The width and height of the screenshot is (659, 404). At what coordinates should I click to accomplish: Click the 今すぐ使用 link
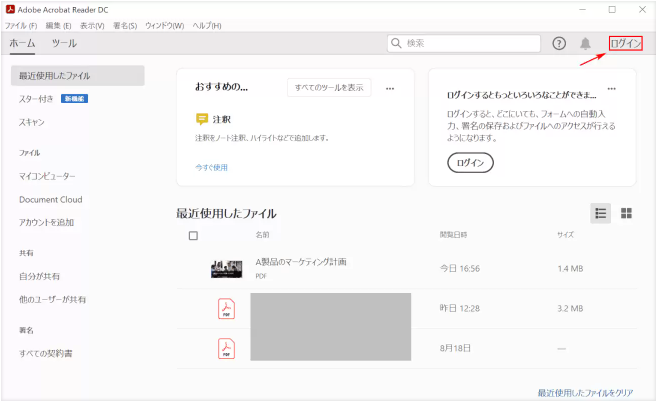212,167
